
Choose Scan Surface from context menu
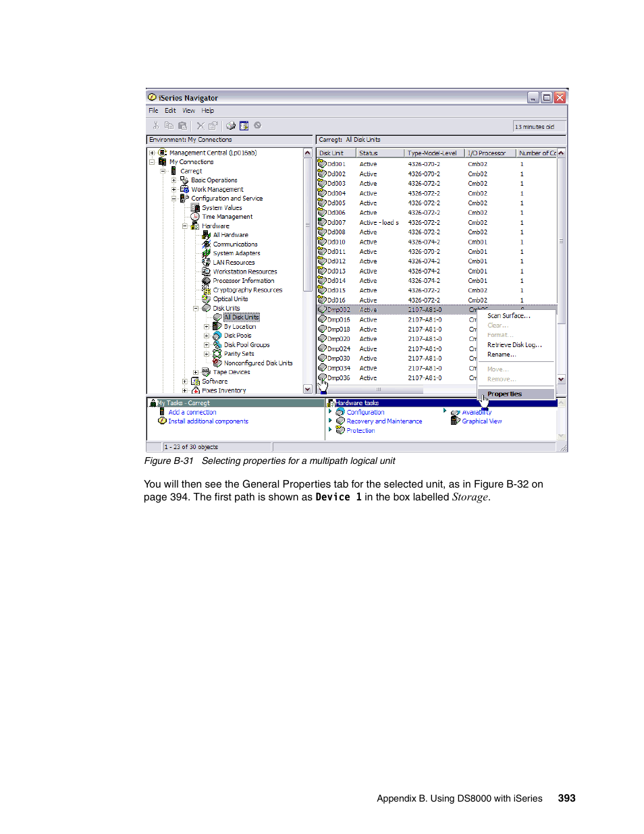pyautogui.click(x=516, y=315)
